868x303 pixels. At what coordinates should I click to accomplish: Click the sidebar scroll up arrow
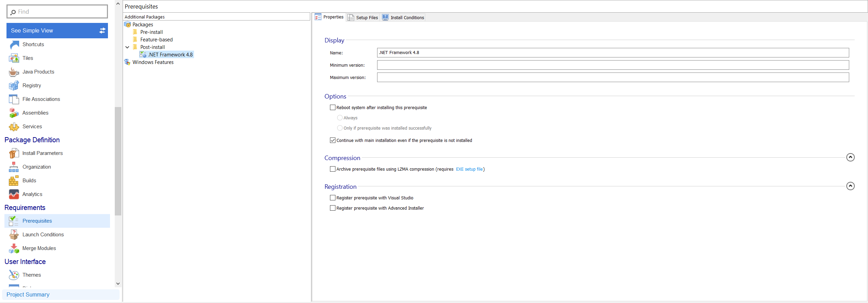tap(118, 4)
